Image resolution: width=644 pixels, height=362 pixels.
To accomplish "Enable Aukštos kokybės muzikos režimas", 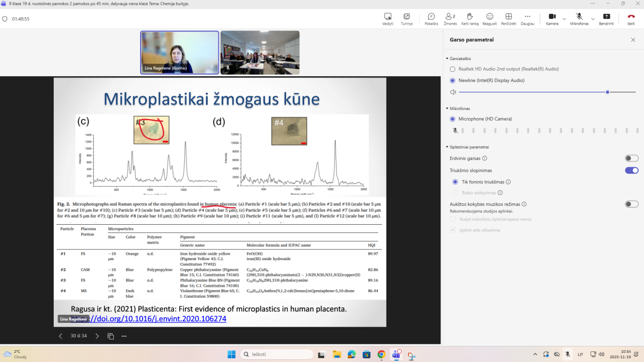I will (631, 204).
